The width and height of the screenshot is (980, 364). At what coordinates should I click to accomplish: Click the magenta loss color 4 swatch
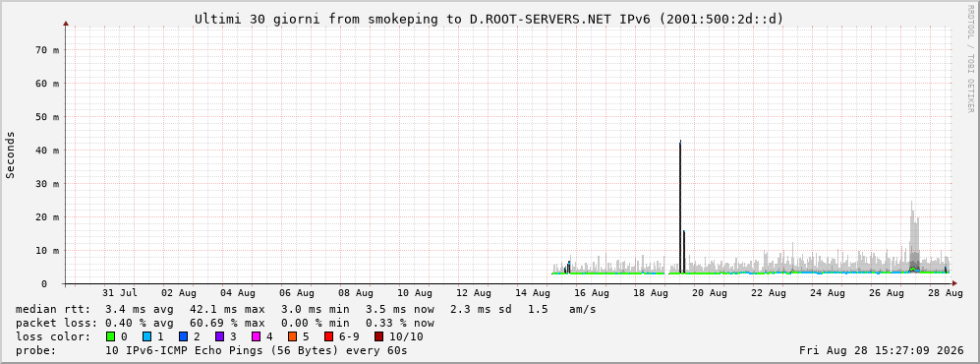[x=257, y=336]
